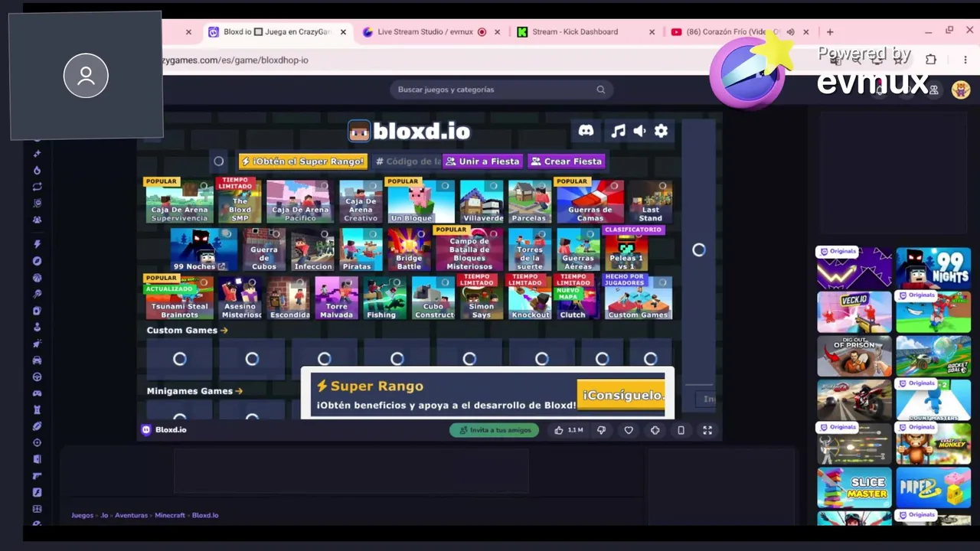Mute the game sound speaker icon

639,131
